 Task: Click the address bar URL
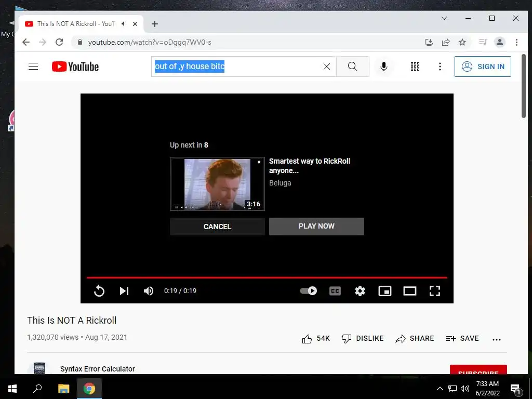(150, 42)
